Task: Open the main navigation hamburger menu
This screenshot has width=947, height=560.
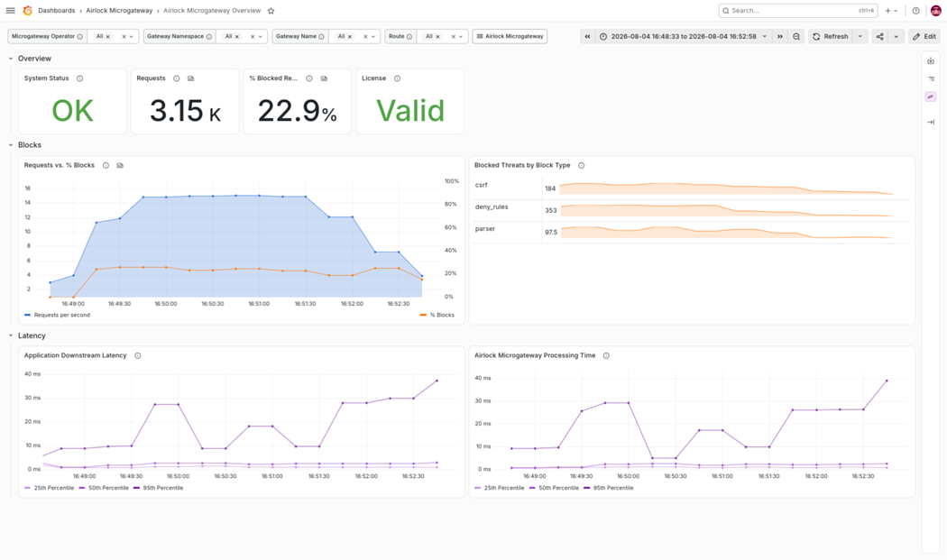Action: click(x=10, y=10)
